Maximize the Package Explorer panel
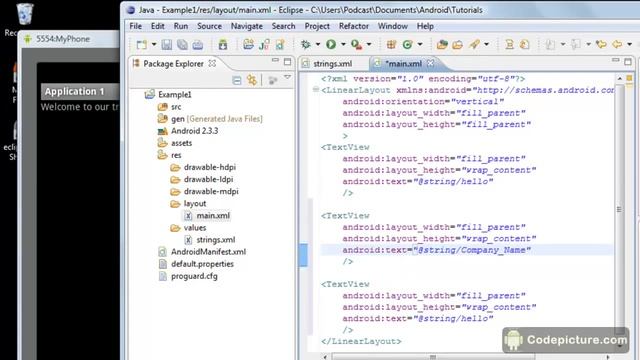This screenshot has width=640, height=360. click(x=287, y=62)
